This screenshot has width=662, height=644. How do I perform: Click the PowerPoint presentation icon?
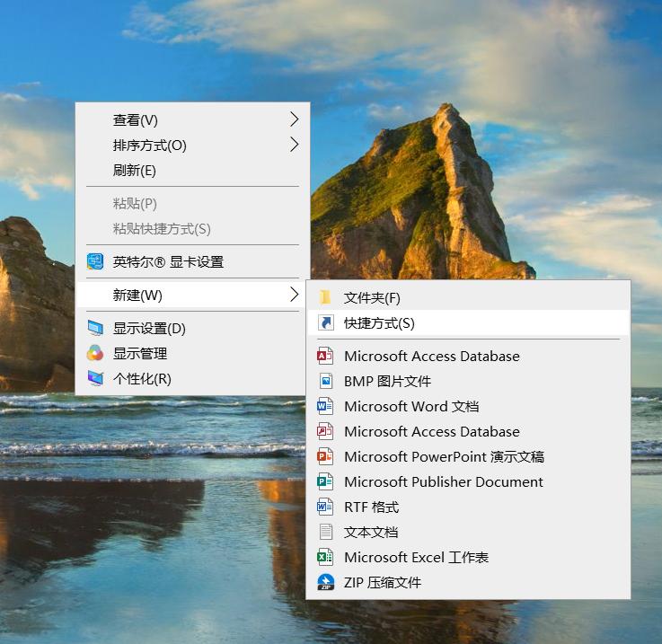click(x=325, y=456)
